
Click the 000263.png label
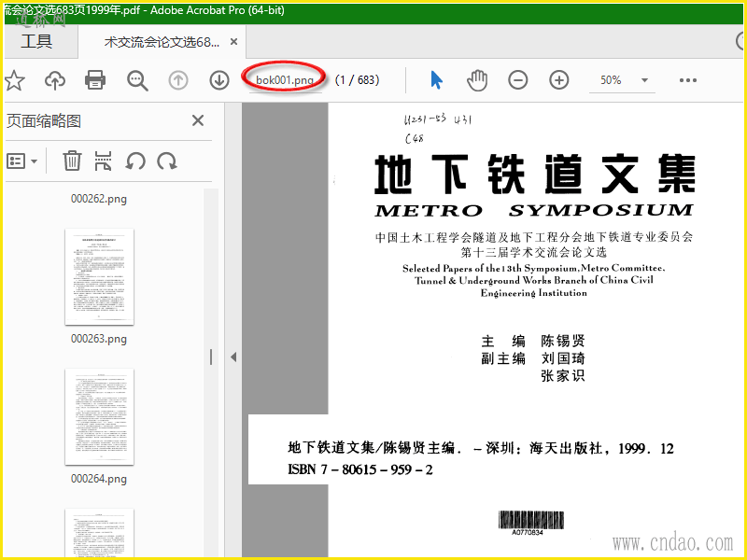[99, 339]
